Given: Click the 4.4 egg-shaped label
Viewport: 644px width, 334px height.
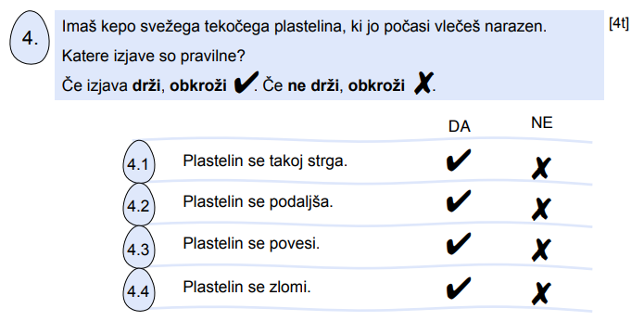Looking at the screenshot, I should [x=138, y=290].
